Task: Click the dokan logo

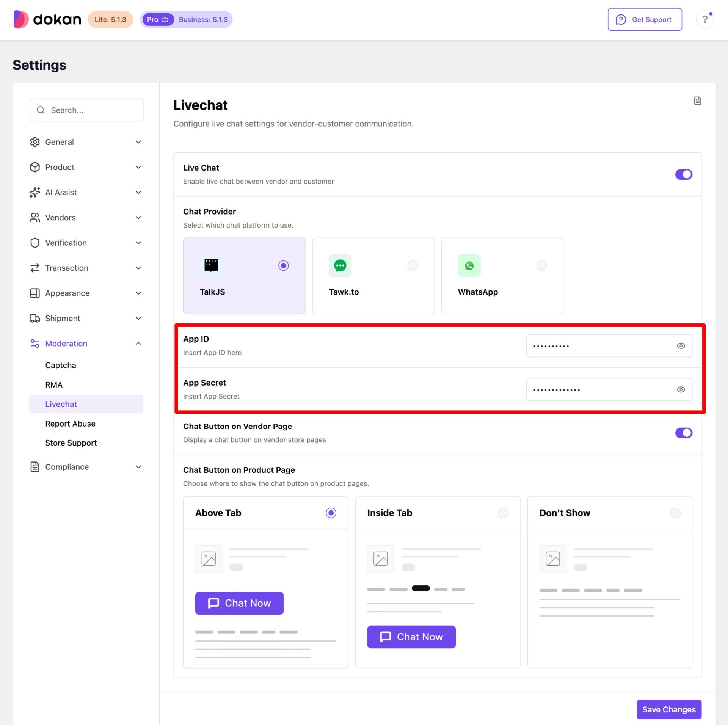Action: [47, 19]
